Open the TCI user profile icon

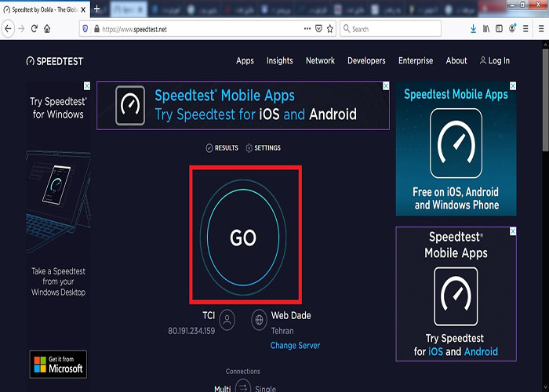pyautogui.click(x=227, y=320)
